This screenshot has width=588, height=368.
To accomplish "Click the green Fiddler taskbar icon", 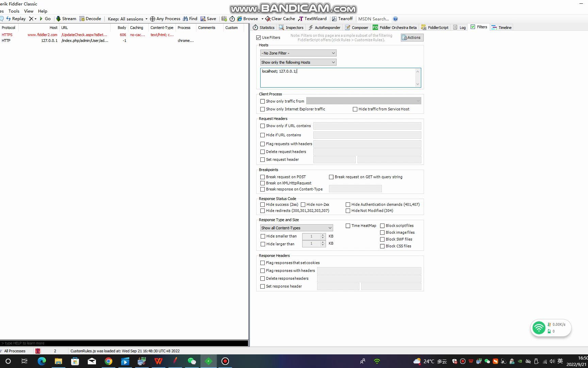I will 209,361.
